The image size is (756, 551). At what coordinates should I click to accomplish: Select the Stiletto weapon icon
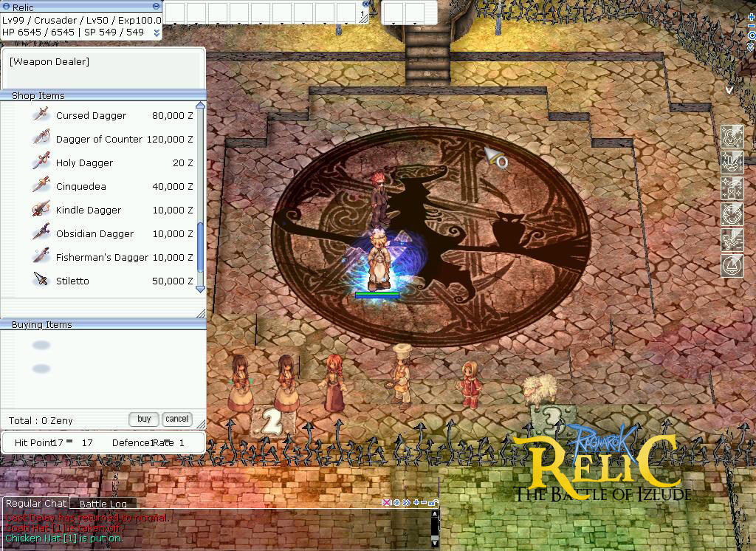41,280
